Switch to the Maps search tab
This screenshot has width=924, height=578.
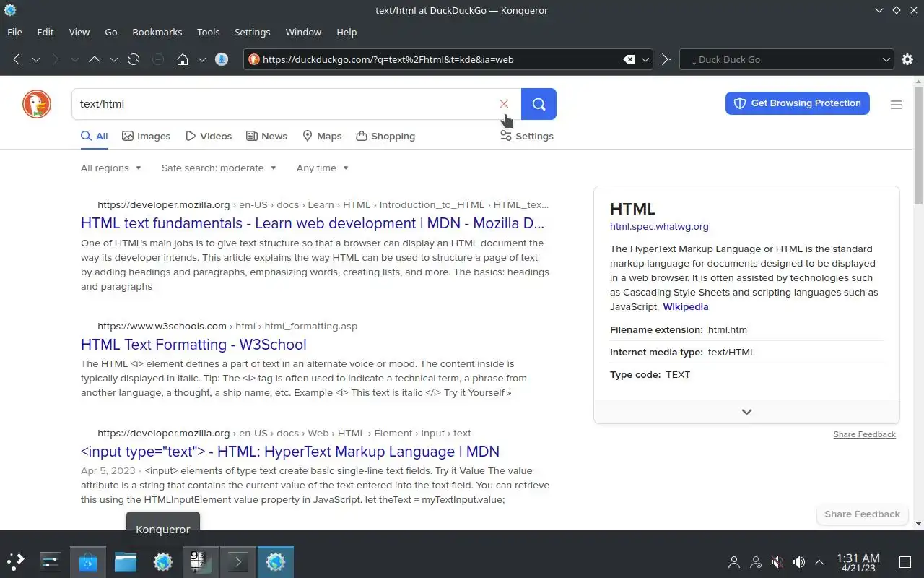click(322, 136)
